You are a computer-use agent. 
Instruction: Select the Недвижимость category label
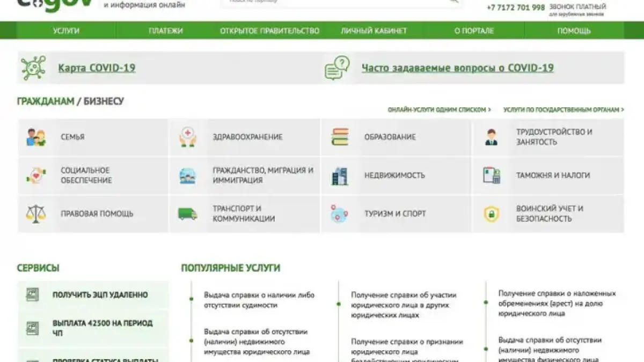pos(394,175)
